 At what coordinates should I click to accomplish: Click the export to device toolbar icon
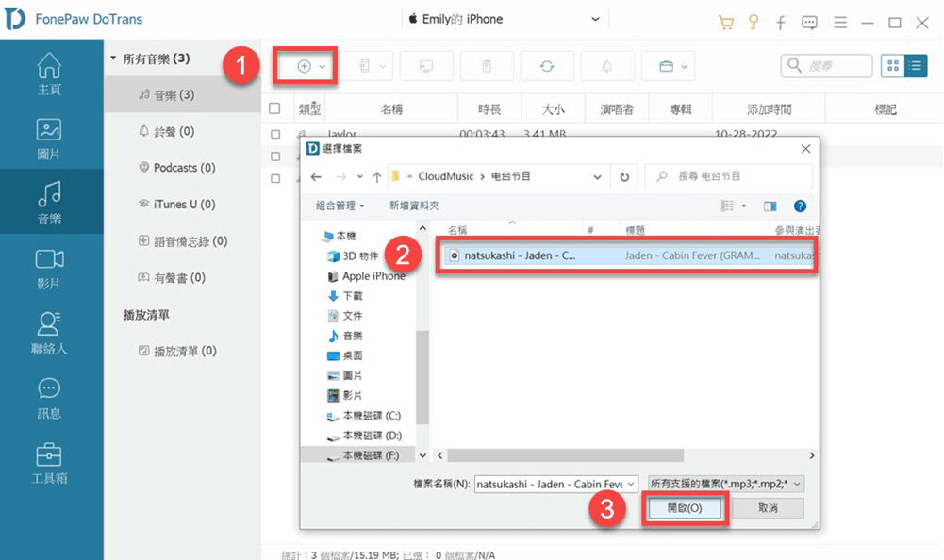365,66
